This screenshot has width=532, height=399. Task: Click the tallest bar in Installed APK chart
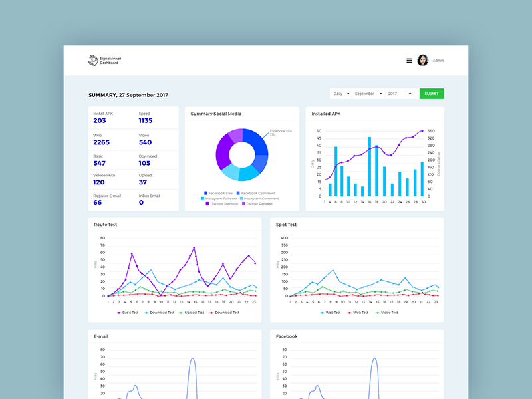tap(370, 166)
